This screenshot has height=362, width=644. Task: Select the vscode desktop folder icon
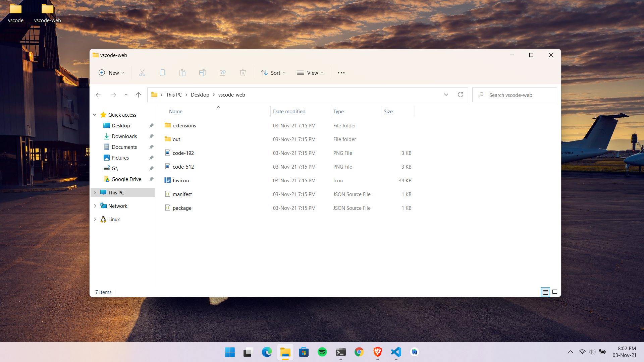(x=16, y=13)
